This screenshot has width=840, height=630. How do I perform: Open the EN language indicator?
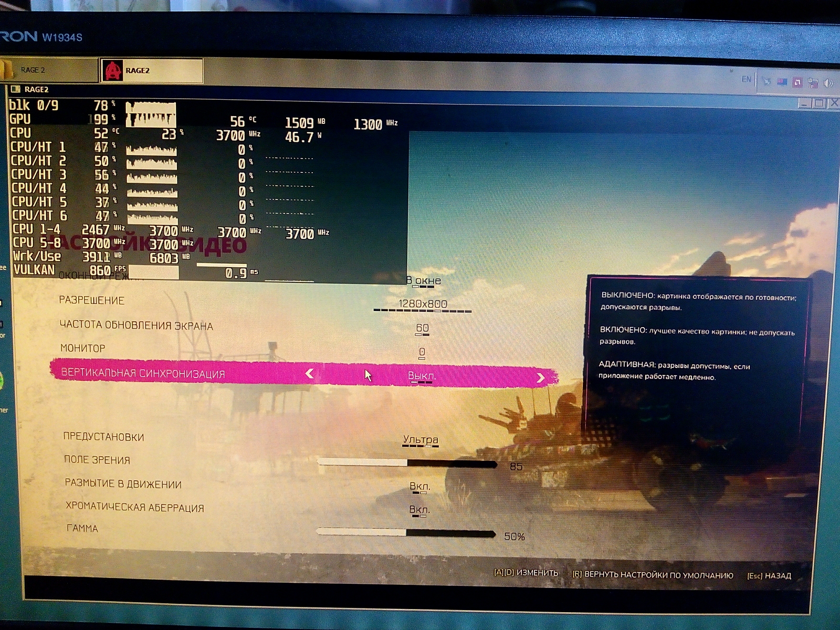coord(746,79)
